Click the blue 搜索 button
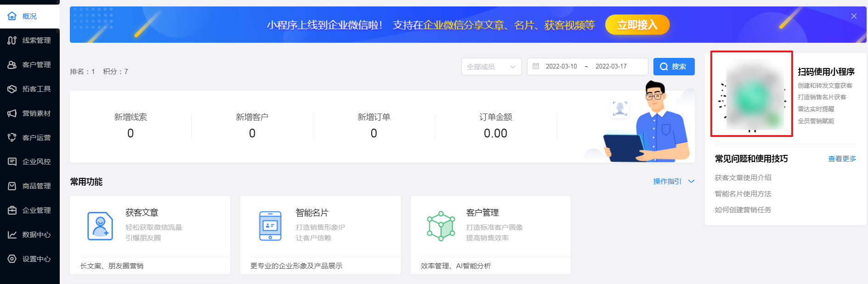868x284 pixels. (674, 67)
